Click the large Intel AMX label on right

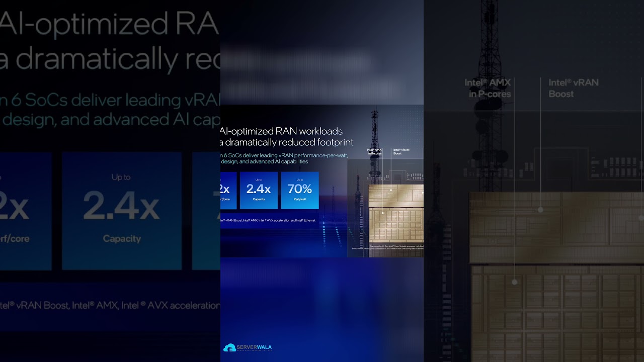pyautogui.click(x=488, y=88)
